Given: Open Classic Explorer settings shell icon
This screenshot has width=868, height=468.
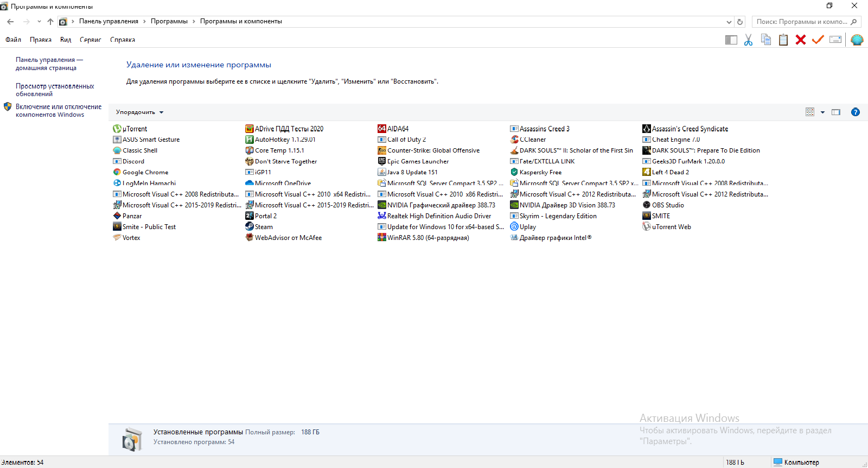Looking at the screenshot, I should [x=857, y=40].
